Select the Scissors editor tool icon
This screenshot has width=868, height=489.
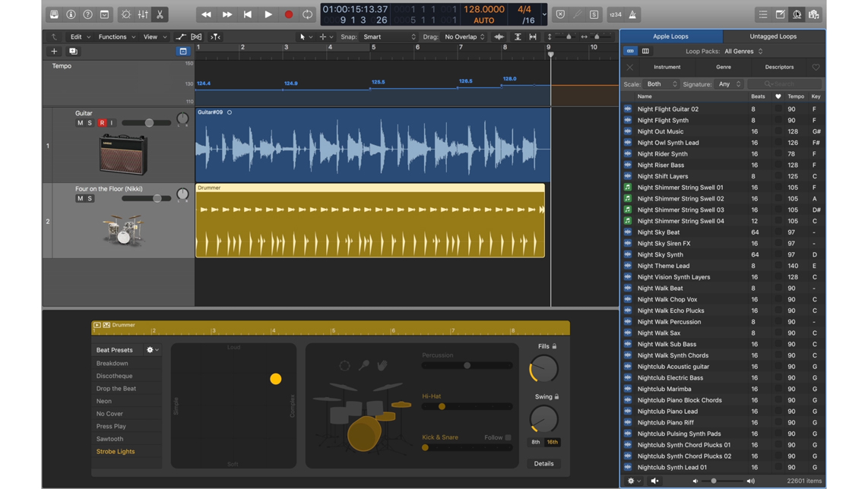[x=160, y=14]
